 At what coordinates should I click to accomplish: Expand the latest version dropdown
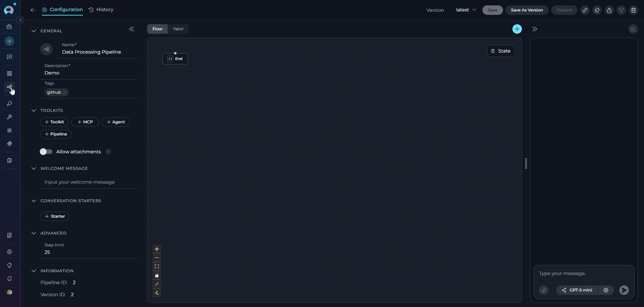(466, 10)
